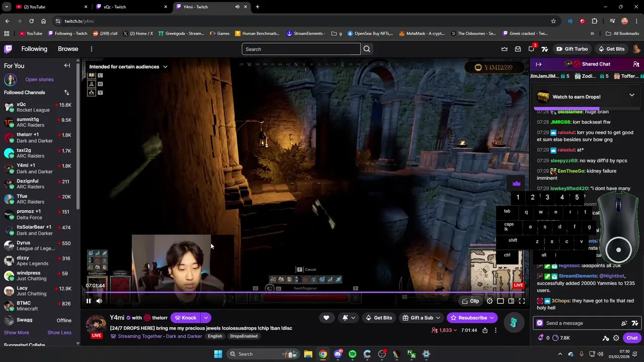The width and height of the screenshot is (644, 362).
Task: Open Chrome media control icon
Action: click(612, 21)
